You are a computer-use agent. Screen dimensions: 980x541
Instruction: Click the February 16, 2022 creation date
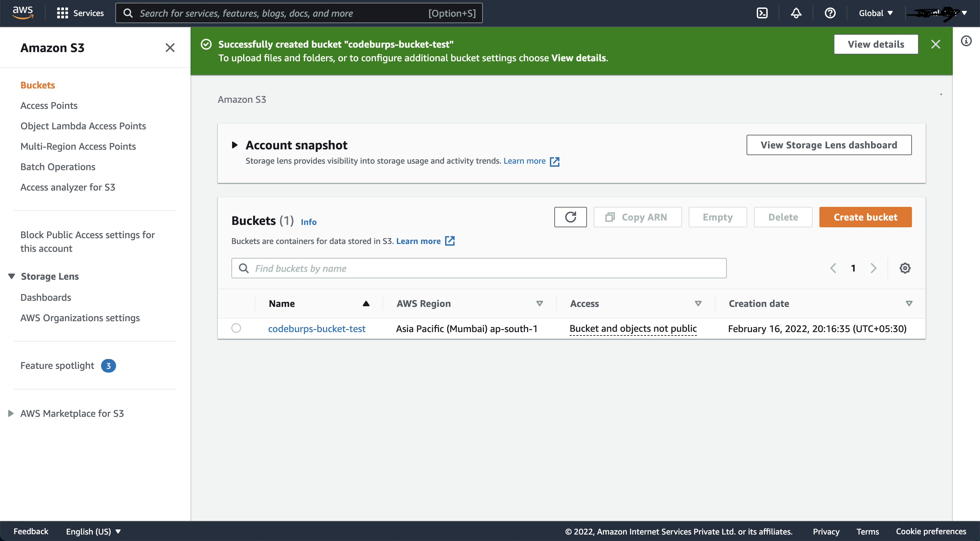click(817, 329)
